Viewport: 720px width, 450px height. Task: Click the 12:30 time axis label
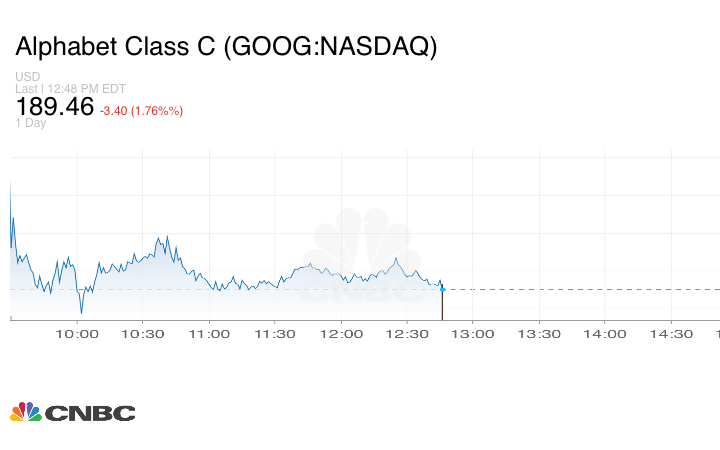407,334
